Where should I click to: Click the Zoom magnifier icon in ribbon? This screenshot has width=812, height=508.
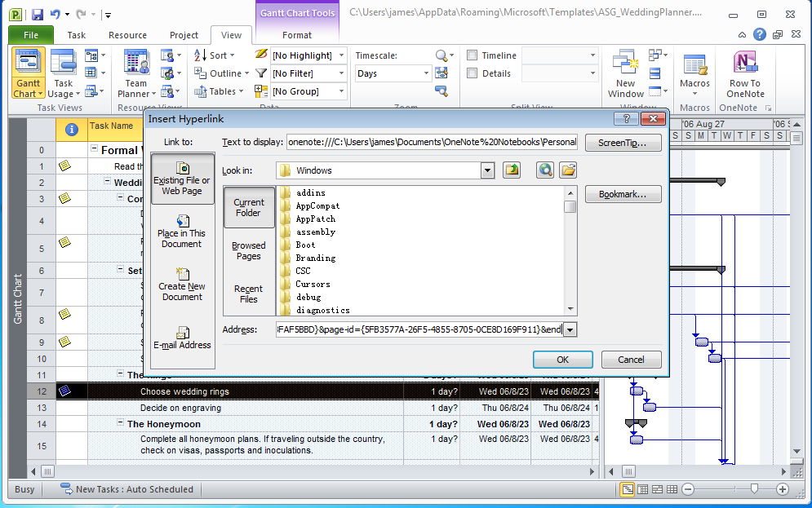pyautogui.click(x=441, y=55)
